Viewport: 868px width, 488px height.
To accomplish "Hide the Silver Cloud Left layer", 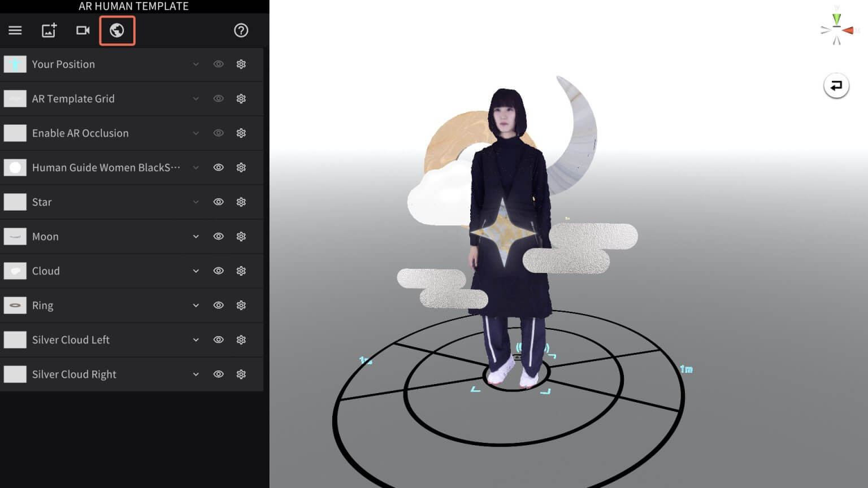I will coord(218,339).
